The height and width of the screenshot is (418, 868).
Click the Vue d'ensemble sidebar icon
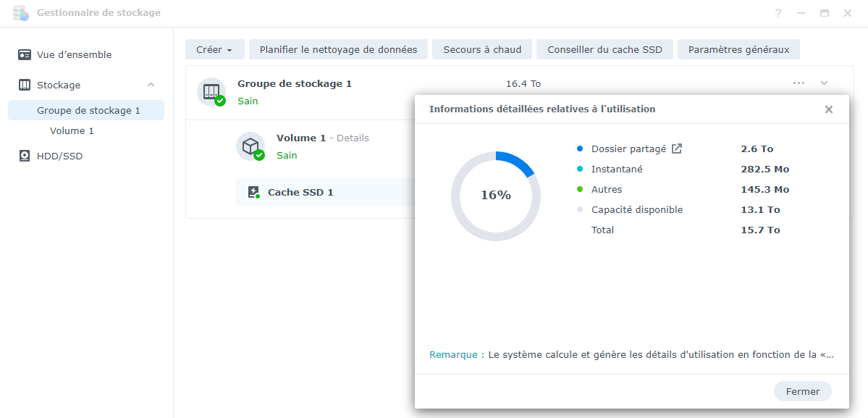click(25, 55)
